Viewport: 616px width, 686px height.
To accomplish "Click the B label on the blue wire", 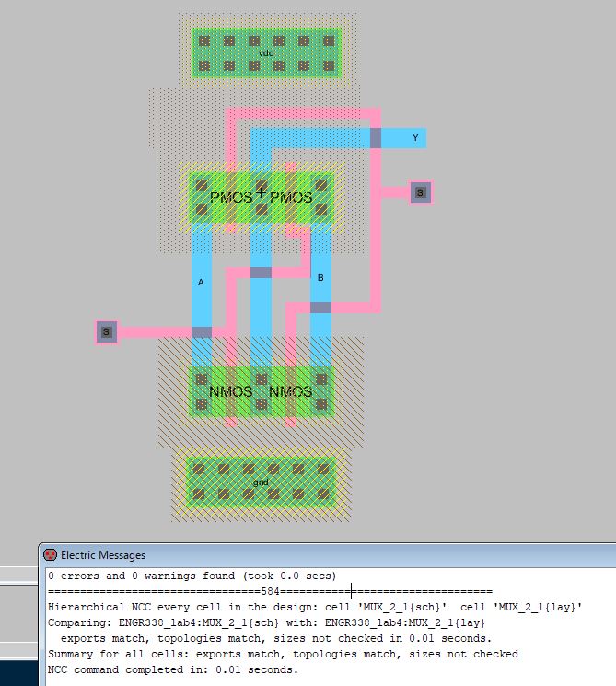I will [320, 277].
